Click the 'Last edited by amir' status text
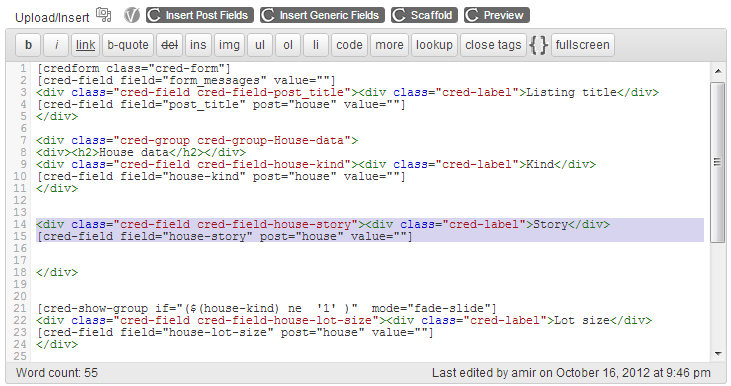The height and width of the screenshot is (386, 731). pos(571,373)
